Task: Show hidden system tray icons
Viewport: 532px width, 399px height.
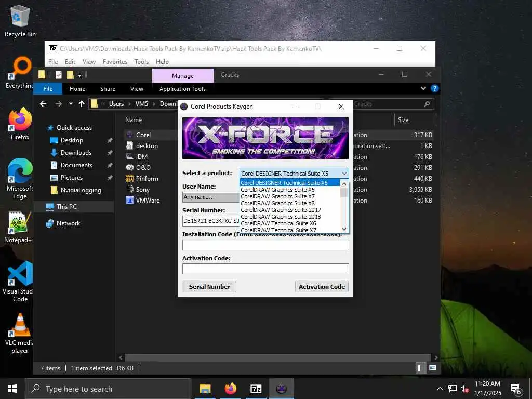Action: click(440, 389)
